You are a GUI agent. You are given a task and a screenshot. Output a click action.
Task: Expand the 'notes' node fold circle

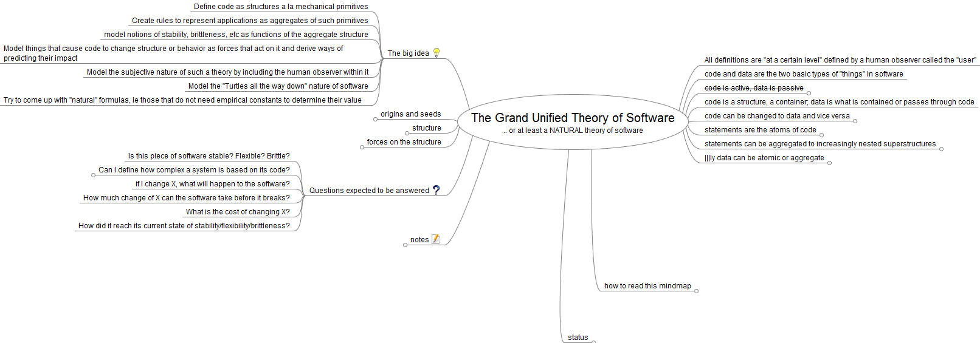pos(405,245)
